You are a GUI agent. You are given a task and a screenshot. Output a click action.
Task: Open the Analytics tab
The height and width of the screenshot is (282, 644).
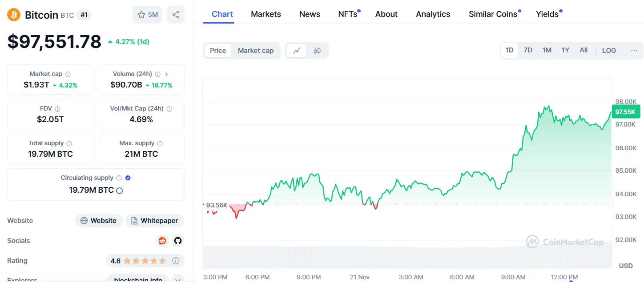[x=433, y=14]
